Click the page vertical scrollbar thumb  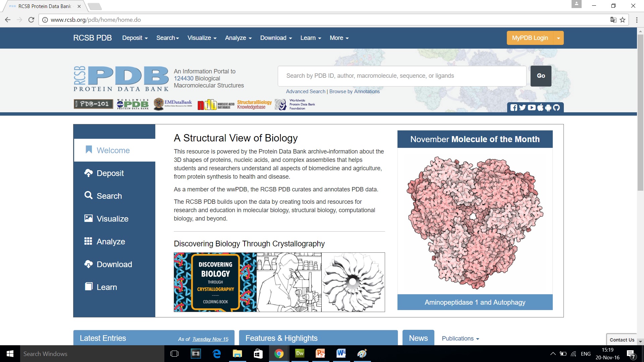pos(640,112)
